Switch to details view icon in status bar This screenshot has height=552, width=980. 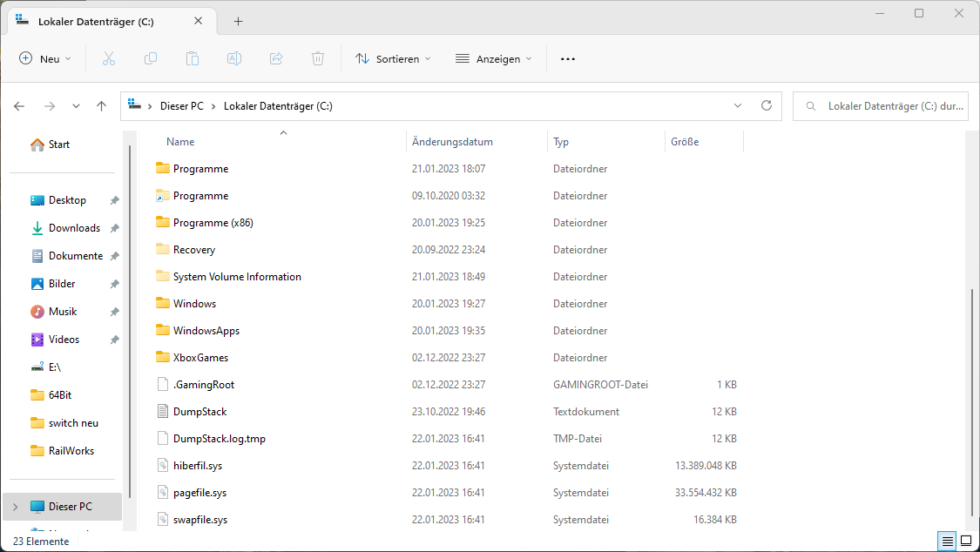[948, 542]
